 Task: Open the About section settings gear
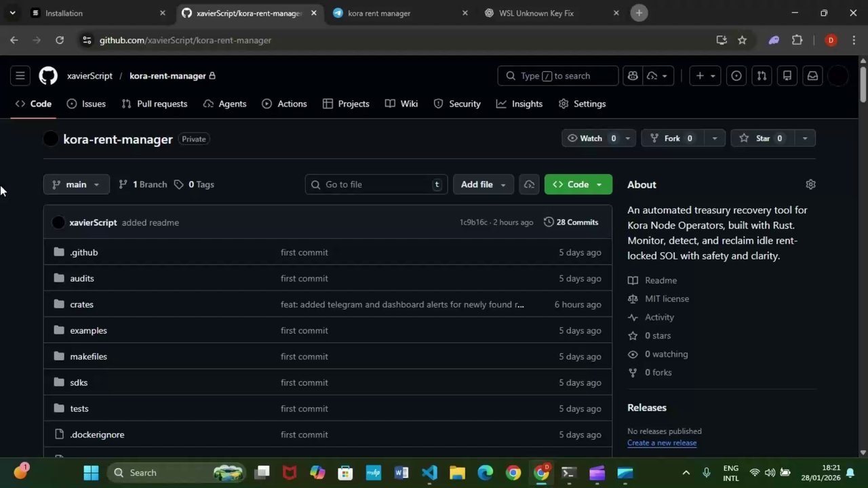(x=810, y=184)
